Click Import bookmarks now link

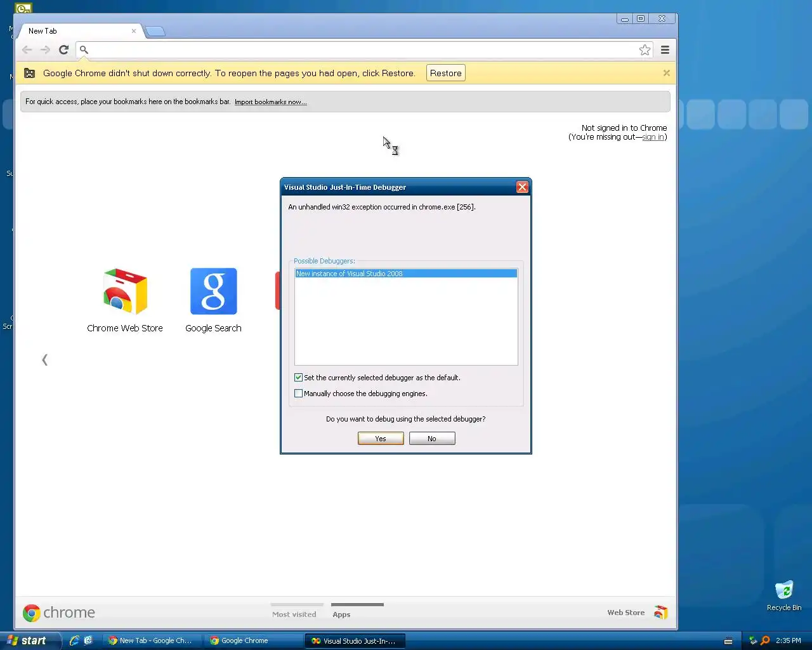(271, 102)
